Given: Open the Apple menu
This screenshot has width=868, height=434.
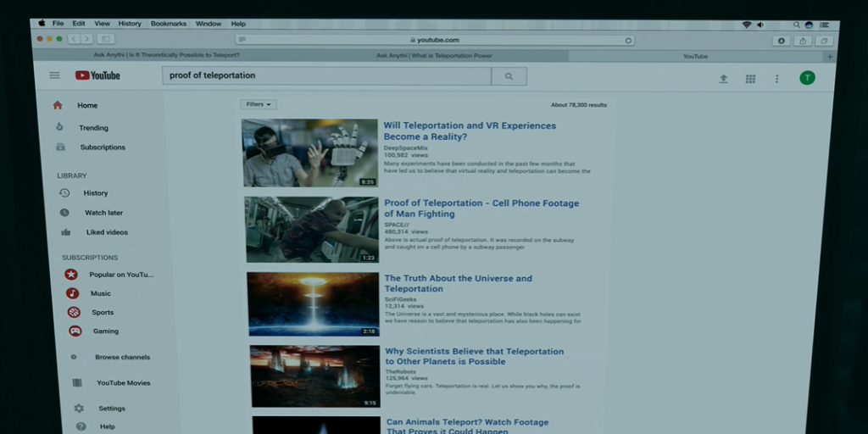Looking at the screenshot, I should [42, 23].
